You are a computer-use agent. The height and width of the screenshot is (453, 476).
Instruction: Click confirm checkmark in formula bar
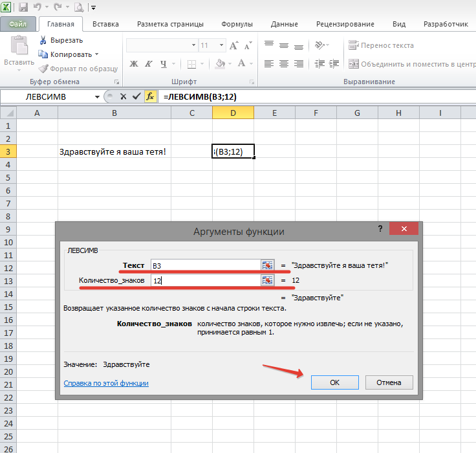[136, 96]
